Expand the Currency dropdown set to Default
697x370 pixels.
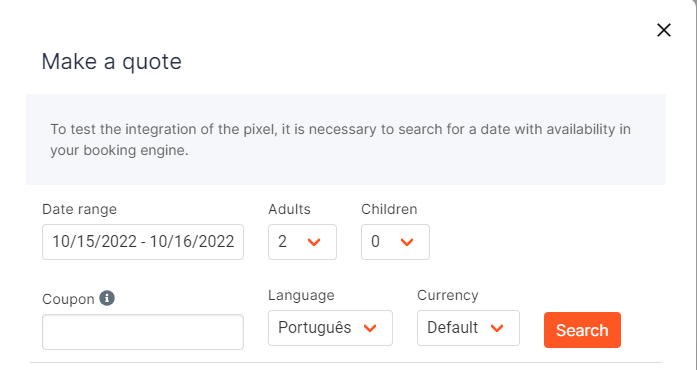[x=468, y=328]
